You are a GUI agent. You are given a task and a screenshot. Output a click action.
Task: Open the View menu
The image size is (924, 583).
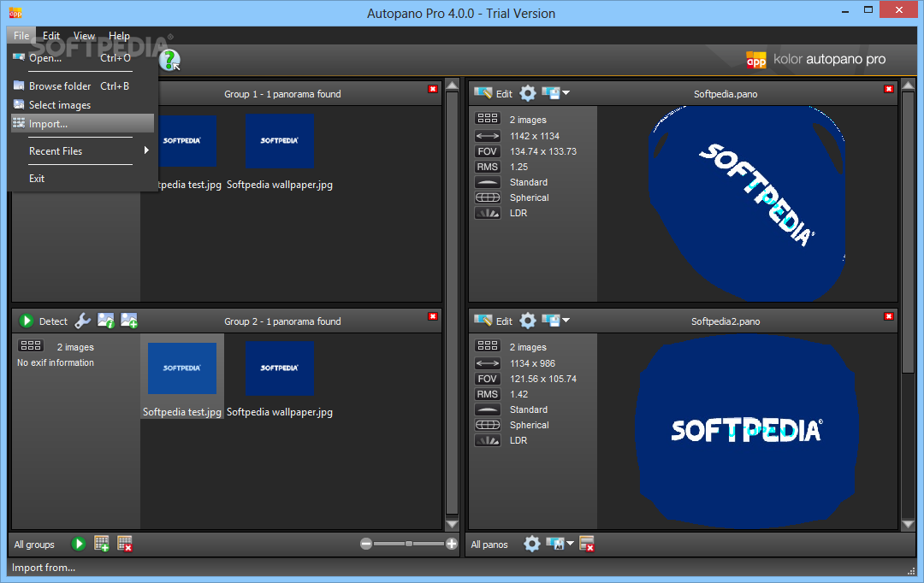pyautogui.click(x=84, y=35)
